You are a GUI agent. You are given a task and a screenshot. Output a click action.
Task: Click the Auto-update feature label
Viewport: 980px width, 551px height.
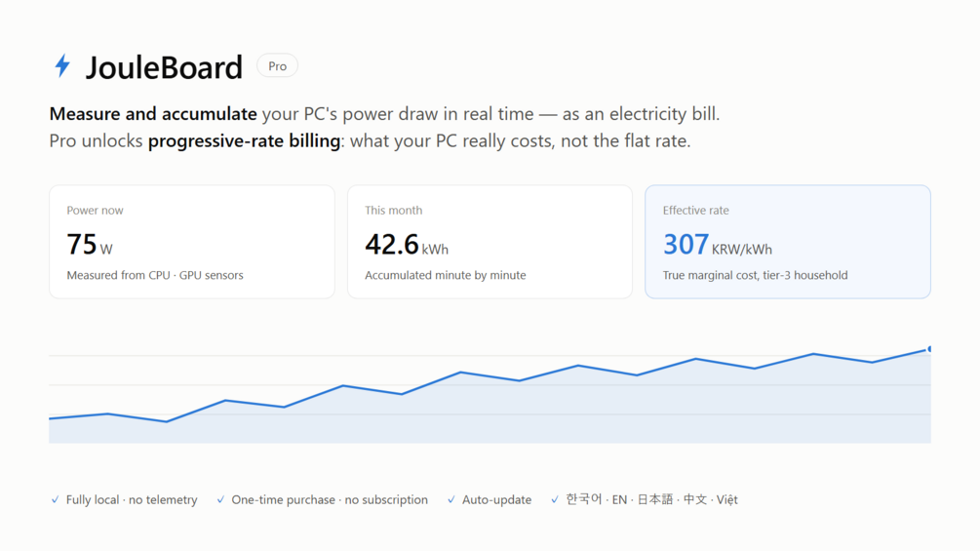(x=497, y=499)
